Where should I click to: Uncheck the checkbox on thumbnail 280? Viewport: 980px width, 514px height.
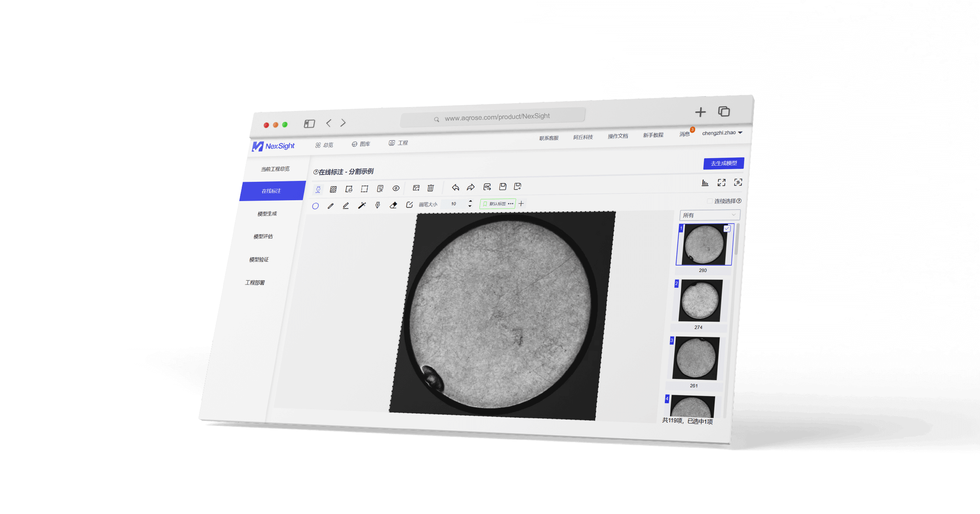tap(727, 229)
